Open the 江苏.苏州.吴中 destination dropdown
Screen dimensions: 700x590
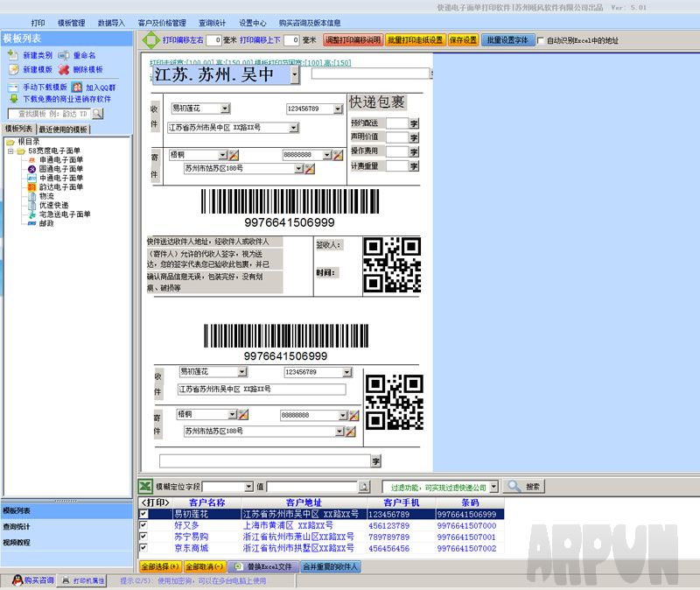coord(294,75)
